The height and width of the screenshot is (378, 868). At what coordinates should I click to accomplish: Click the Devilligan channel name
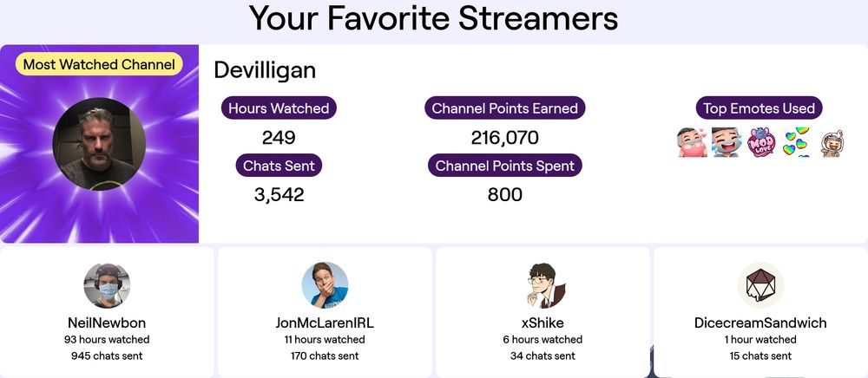coord(265,70)
